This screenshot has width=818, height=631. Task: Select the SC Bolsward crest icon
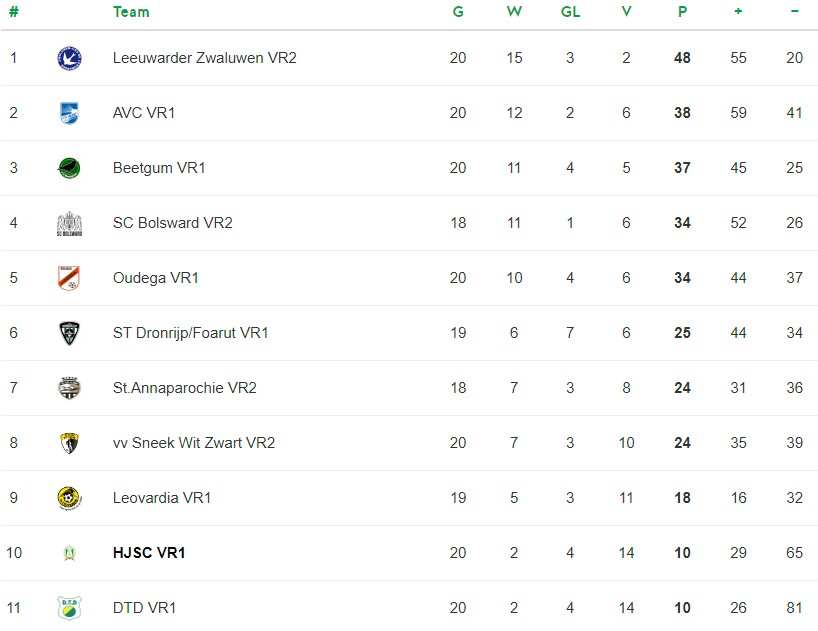pyautogui.click(x=69, y=224)
